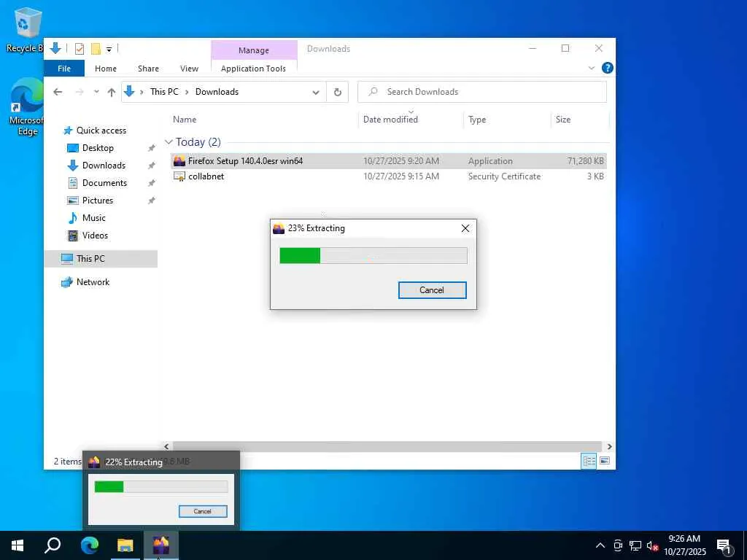Show hidden system tray icons

[600, 545]
